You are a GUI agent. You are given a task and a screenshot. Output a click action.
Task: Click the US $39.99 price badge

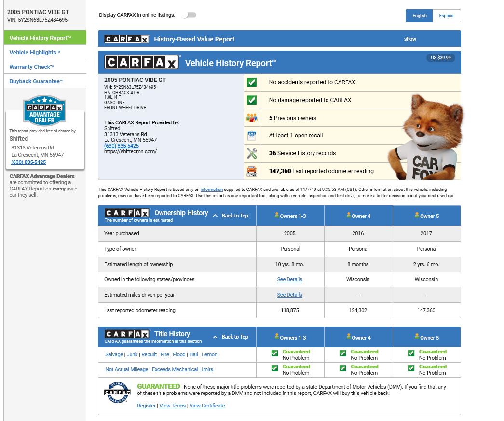(x=441, y=58)
